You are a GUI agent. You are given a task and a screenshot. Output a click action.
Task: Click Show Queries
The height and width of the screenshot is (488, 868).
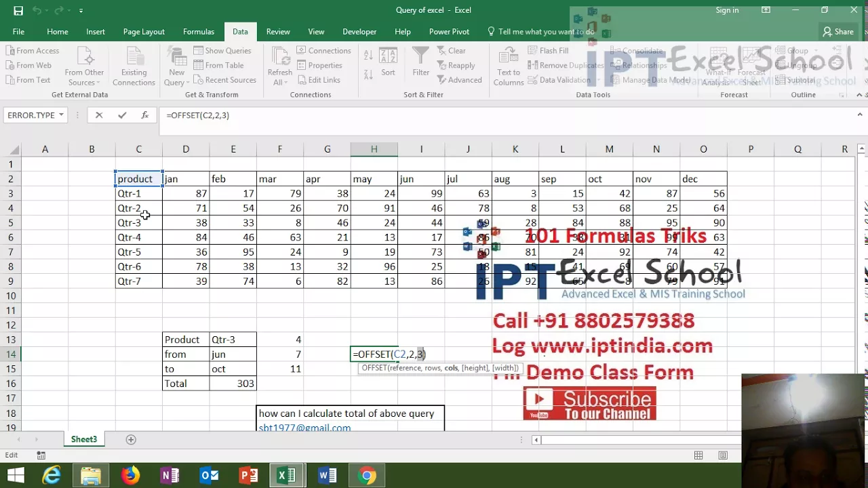pyautogui.click(x=222, y=51)
